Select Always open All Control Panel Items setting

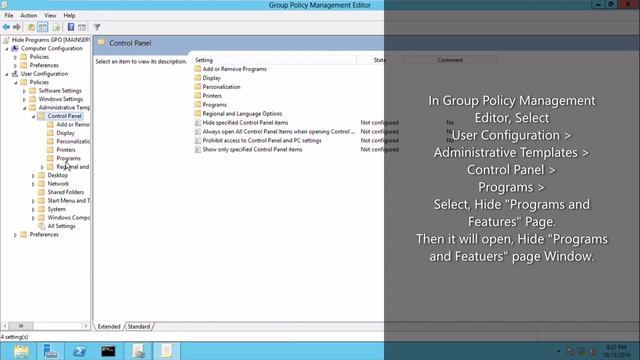[278, 131]
